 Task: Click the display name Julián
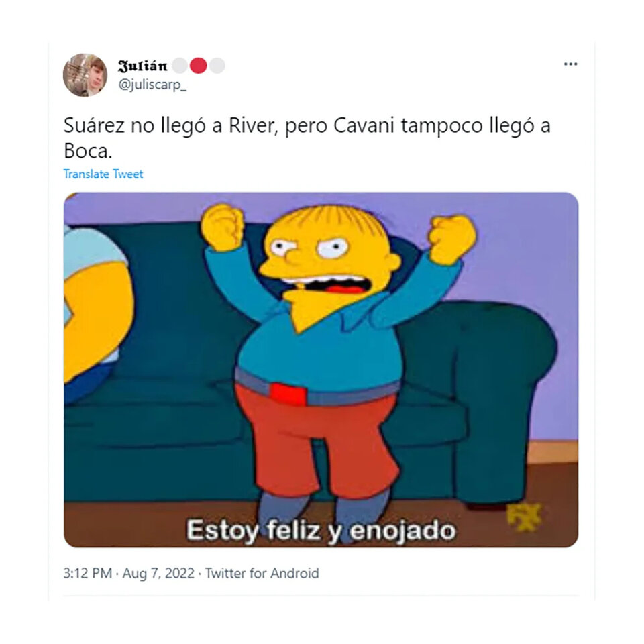[142, 66]
